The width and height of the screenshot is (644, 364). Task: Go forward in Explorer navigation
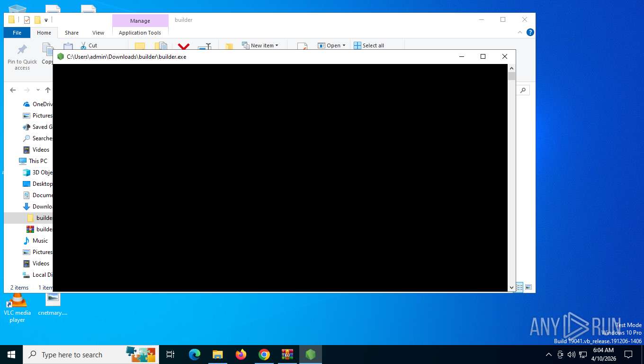point(27,90)
